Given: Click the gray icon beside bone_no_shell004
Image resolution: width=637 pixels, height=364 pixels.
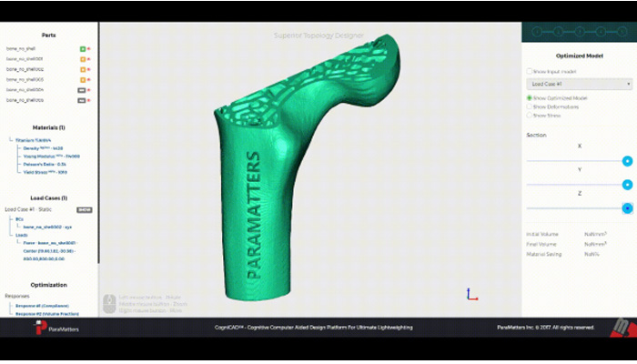Looking at the screenshot, I should [82, 90].
